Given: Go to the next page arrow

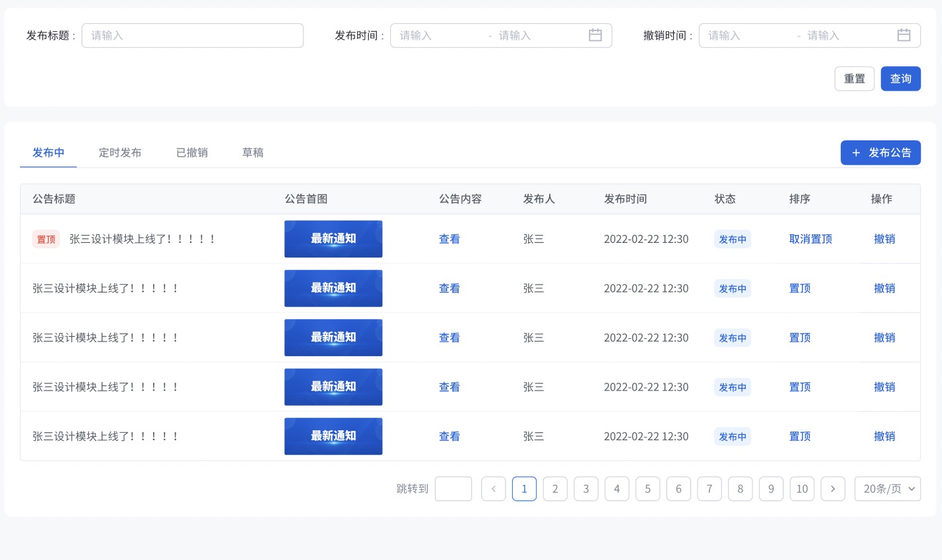Looking at the screenshot, I should pos(833,489).
